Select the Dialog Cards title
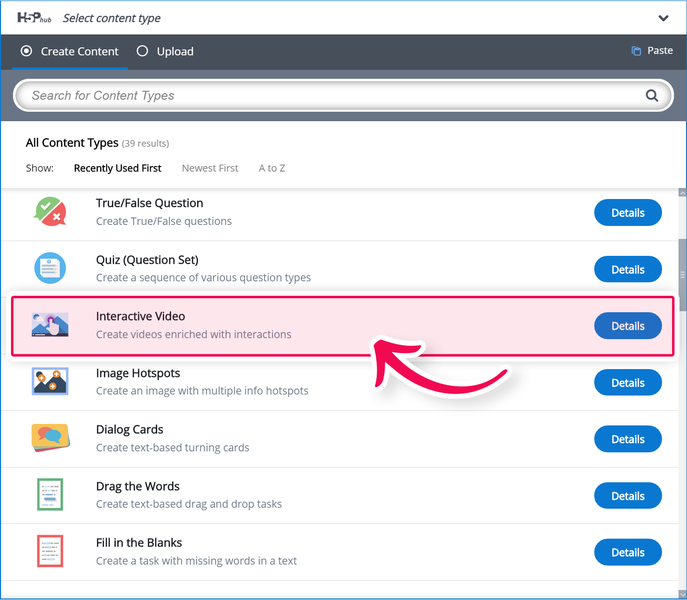Screen dimensions: 687x600 point(129,430)
